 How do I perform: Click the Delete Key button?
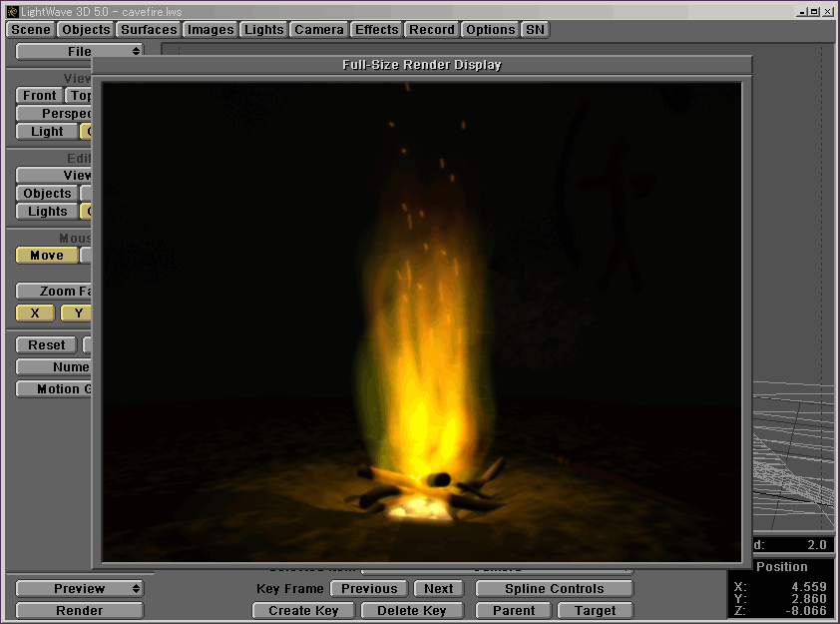412,611
